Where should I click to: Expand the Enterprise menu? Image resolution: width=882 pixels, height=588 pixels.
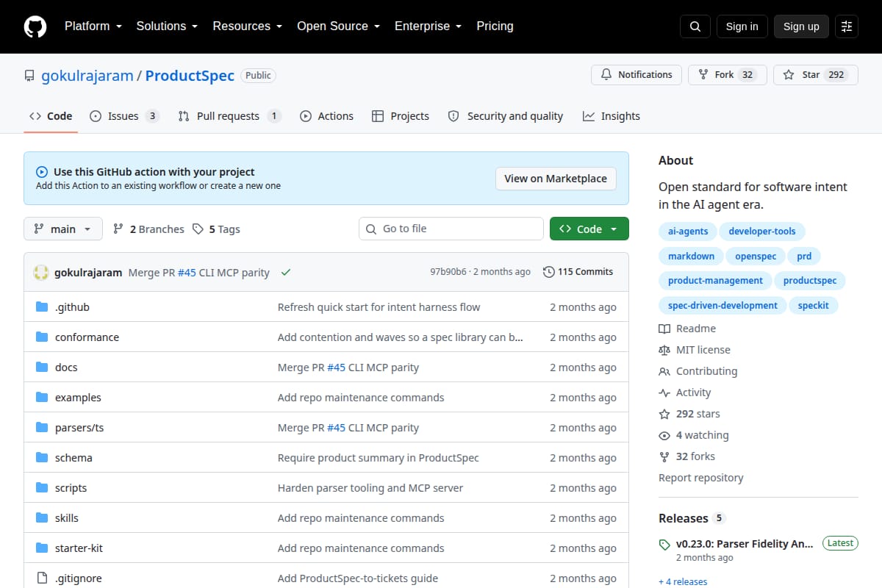click(x=428, y=26)
